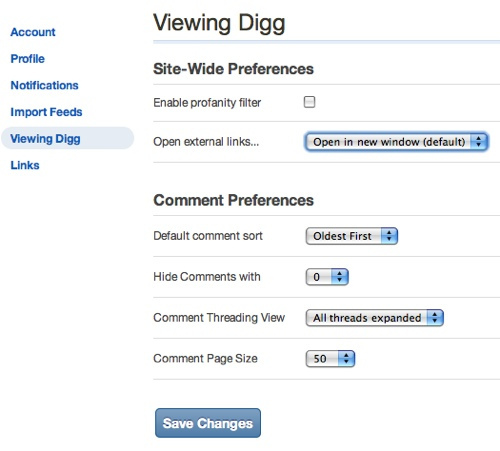Click the 'Comment Preferences' heading
This screenshot has height=451, width=500.
click(x=233, y=200)
